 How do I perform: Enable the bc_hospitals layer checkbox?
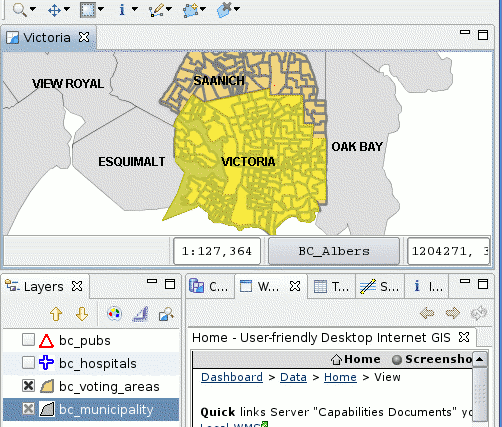pos(28,363)
